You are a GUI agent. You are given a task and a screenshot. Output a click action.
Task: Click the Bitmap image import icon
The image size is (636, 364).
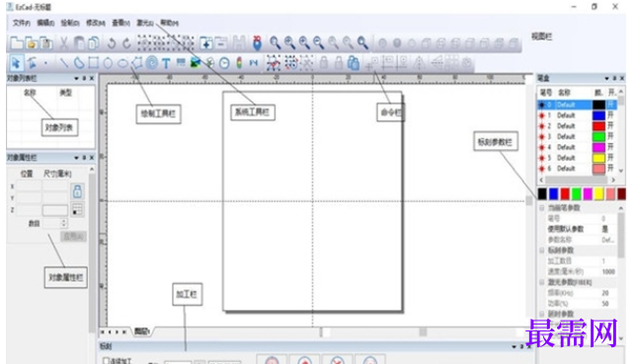(x=196, y=63)
